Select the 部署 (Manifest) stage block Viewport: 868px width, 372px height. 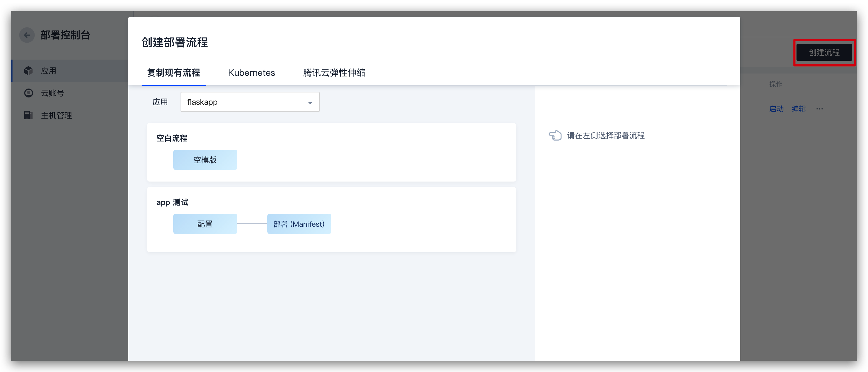tap(299, 224)
